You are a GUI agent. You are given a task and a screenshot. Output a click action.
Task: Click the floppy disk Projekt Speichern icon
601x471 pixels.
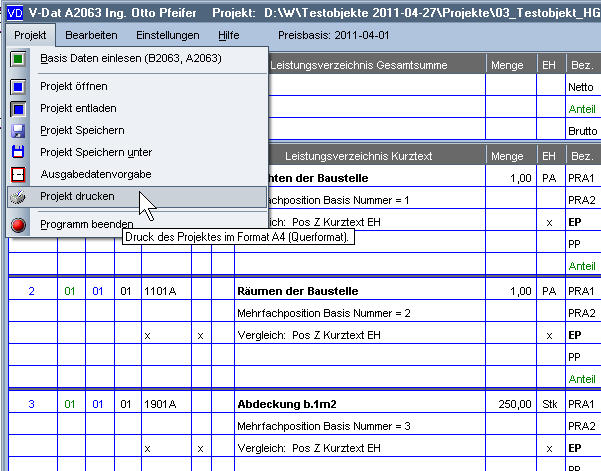point(18,131)
